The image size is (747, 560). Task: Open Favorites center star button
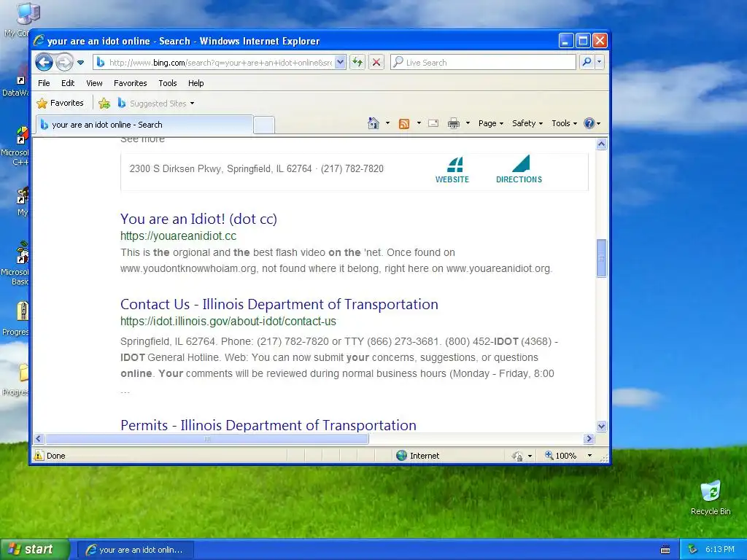point(61,103)
